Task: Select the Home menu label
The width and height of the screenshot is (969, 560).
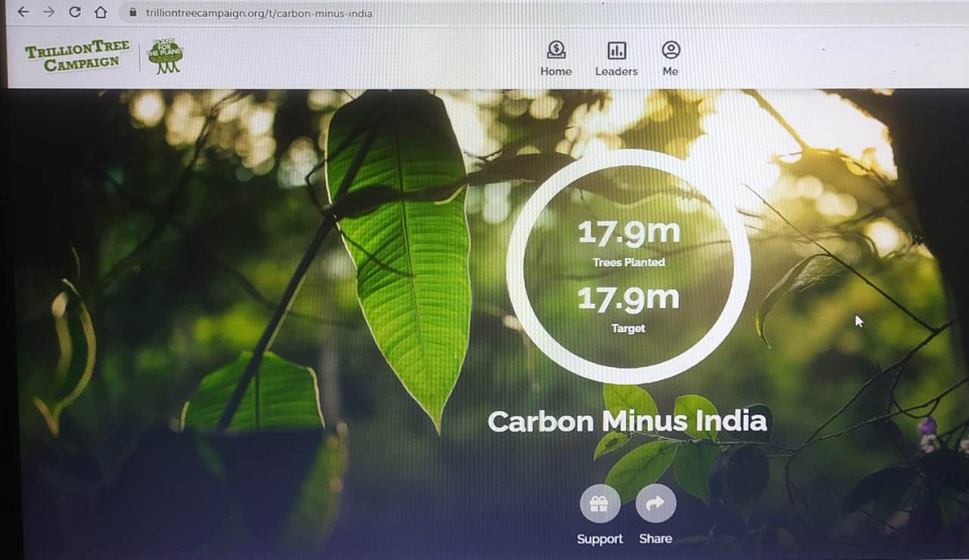Action: 556,71
